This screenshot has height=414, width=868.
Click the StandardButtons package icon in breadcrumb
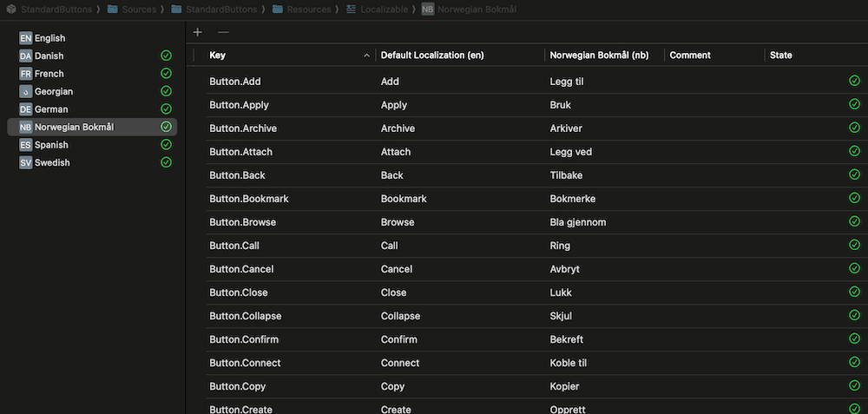pos(11,10)
